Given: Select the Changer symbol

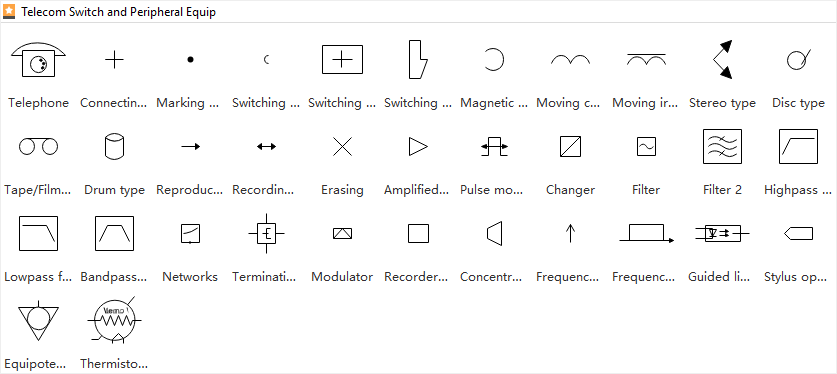Looking at the screenshot, I should click(x=570, y=146).
